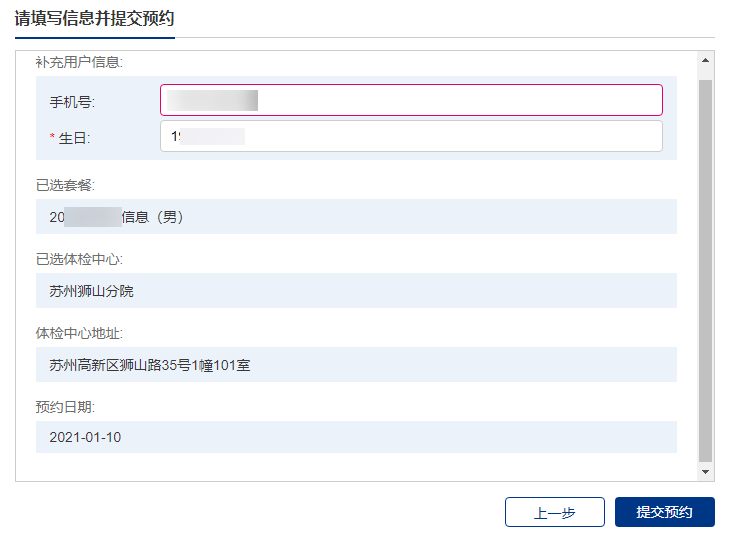Click the 生日 field label
734x546 pixels.
point(75,138)
